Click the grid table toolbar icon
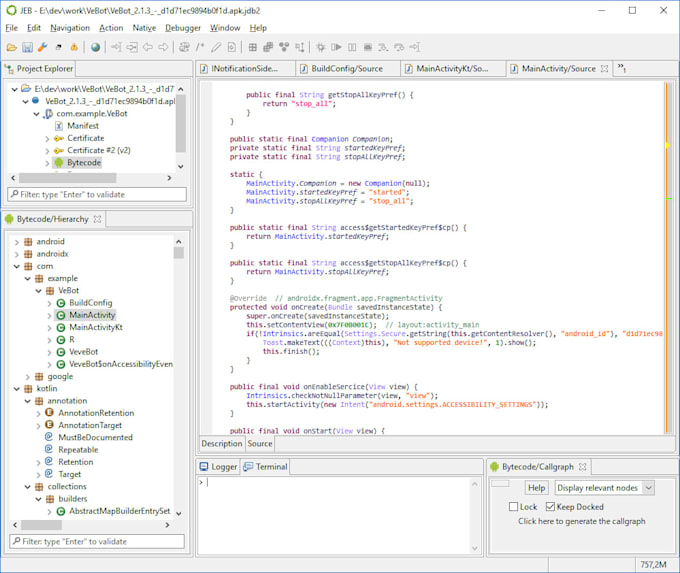Viewport: 680px width, 573px height. 252,47
